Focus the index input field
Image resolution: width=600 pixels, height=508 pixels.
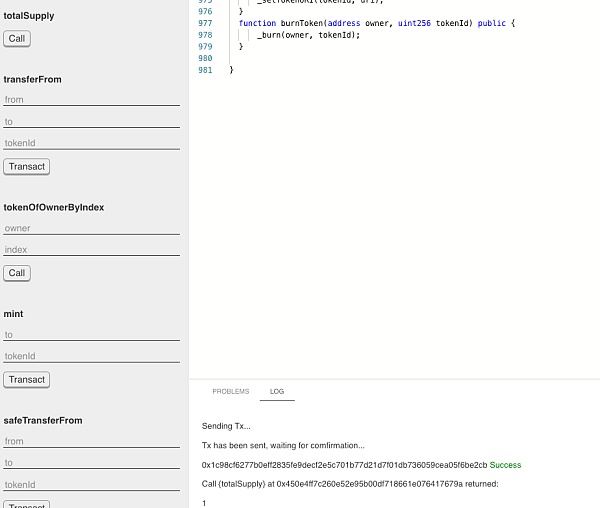click(x=91, y=250)
